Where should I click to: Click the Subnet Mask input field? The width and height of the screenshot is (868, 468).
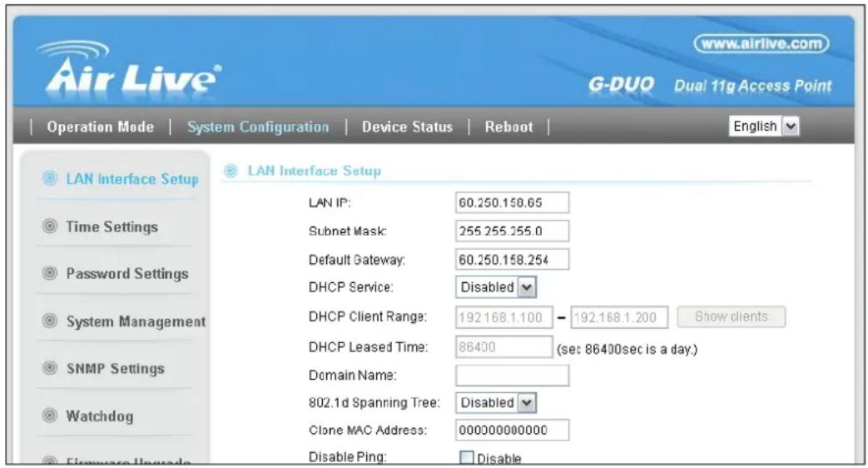click(x=512, y=231)
